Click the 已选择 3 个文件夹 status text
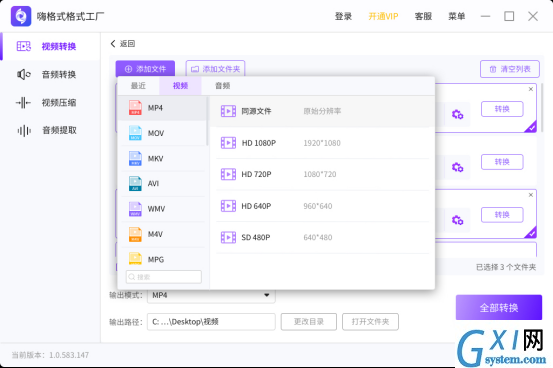This screenshot has width=553, height=368. [506, 267]
